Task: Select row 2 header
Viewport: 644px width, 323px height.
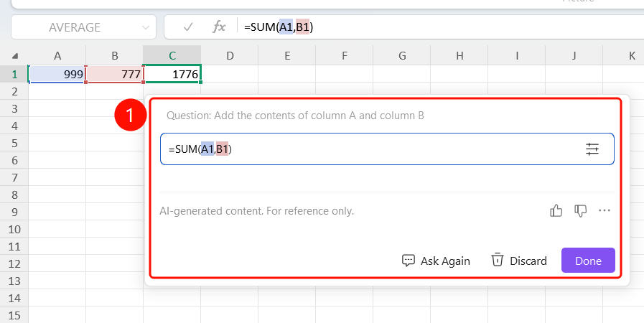Action: [14, 92]
